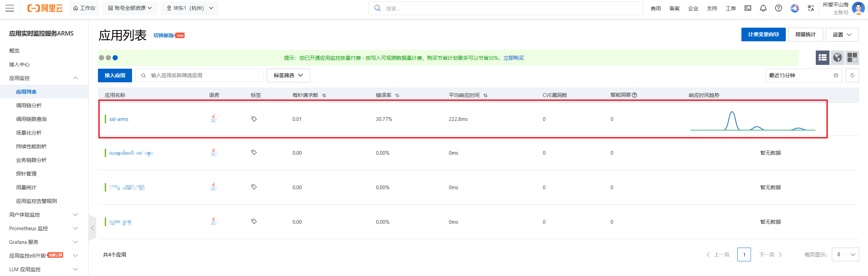Open the region selector for East China 1
868x276 pixels.
click(x=190, y=8)
